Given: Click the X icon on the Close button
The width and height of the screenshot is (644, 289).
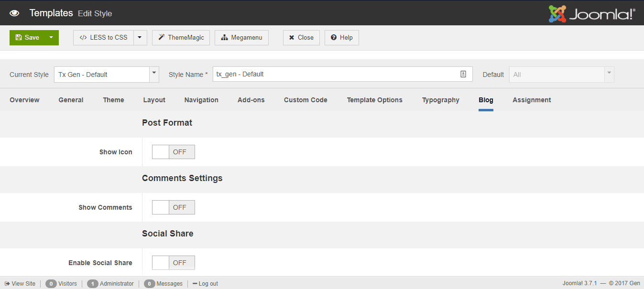Looking at the screenshot, I should point(292,37).
